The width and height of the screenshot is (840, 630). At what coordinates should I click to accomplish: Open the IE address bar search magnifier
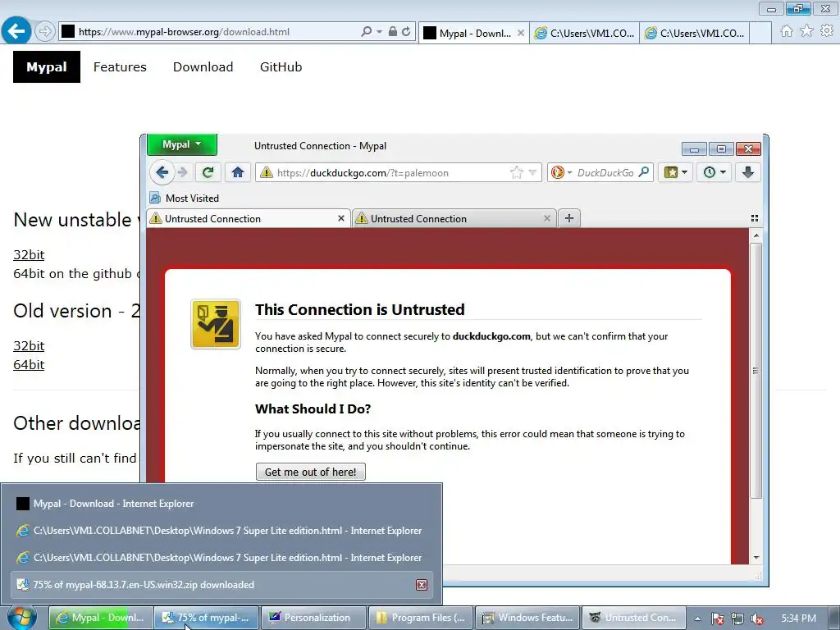point(367,32)
